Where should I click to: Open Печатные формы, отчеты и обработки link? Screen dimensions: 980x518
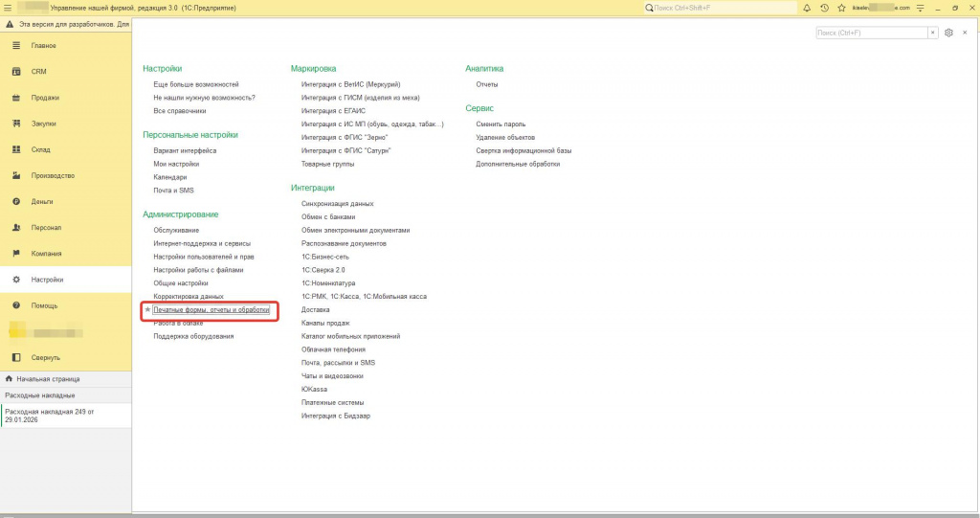click(x=212, y=309)
